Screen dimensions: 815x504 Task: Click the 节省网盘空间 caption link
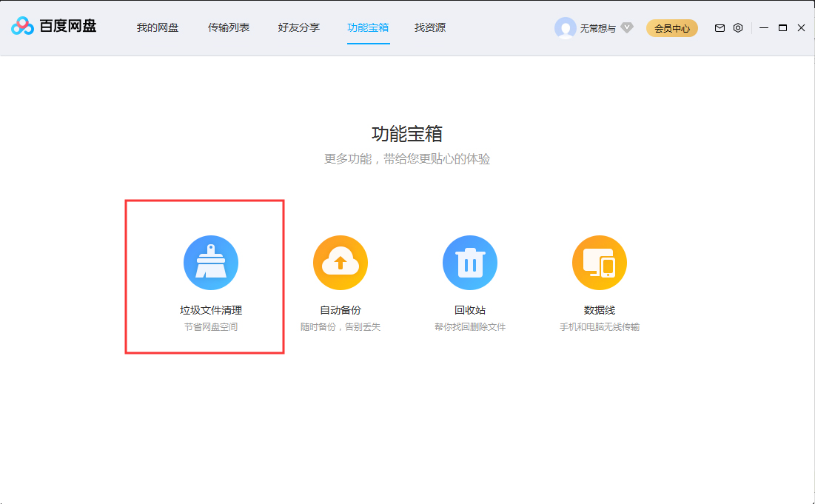pyautogui.click(x=211, y=326)
